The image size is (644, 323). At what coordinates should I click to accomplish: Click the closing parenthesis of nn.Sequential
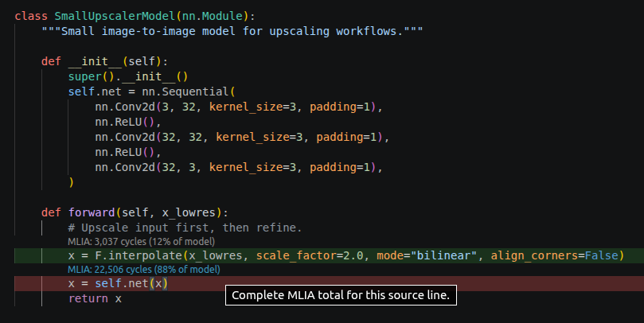[x=72, y=182]
